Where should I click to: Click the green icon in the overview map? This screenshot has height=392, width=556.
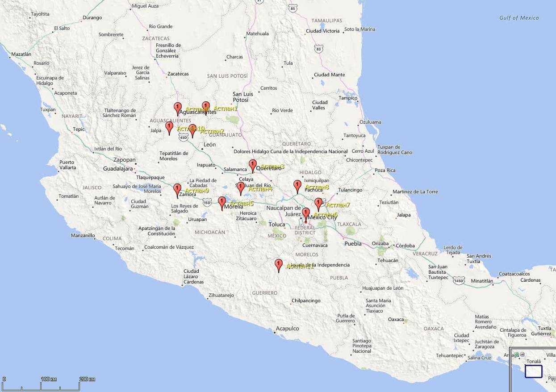516,354
